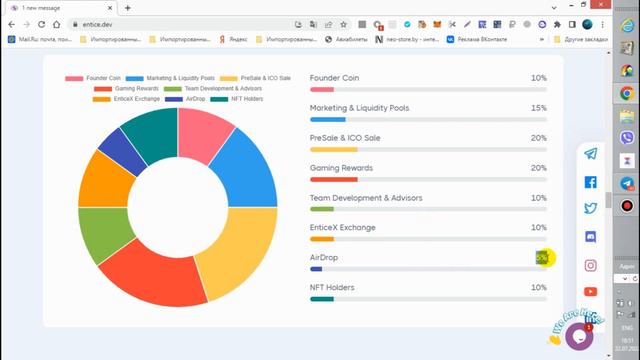Viewport: 640px width, 360px height.
Task: Toggle the Founder Coin legend swatch
Action: (x=74, y=78)
